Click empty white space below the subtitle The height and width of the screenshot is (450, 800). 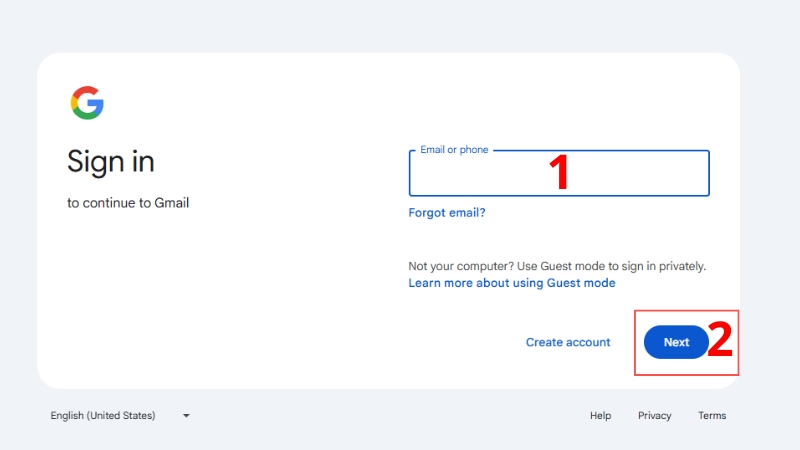coord(200,300)
